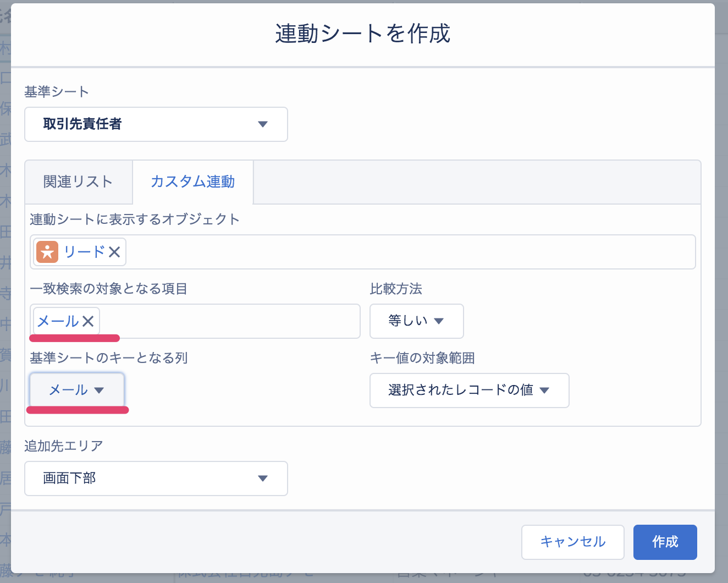Image resolution: width=728 pixels, height=583 pixels.
Task: Click the 基準シートのキーとなる列 label
Action: click(109, 358)
